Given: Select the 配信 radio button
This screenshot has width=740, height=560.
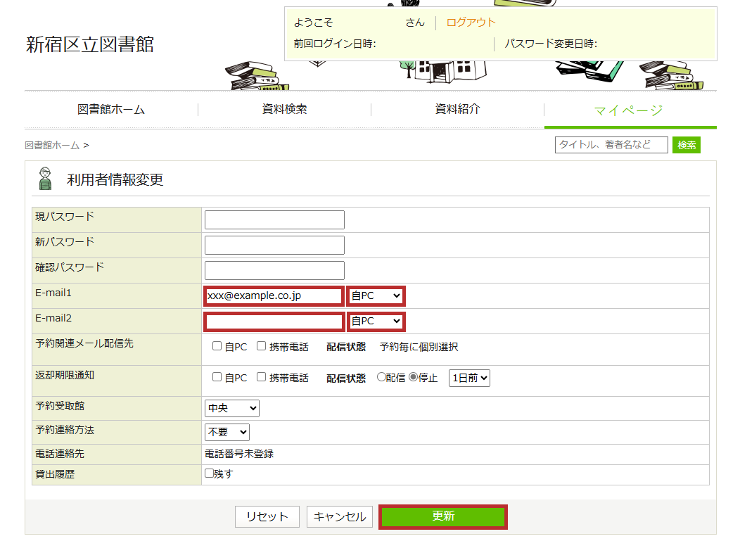Looking at the screenshot, I should [381, 377].
